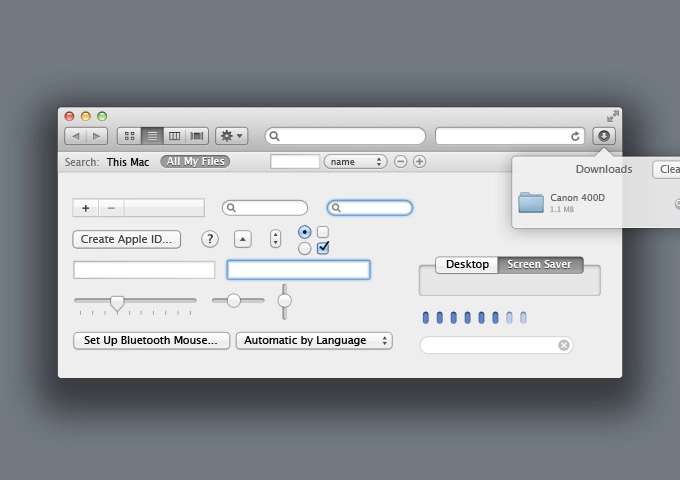Click Set Up Bluetooth Mouse button

point(151,341)
